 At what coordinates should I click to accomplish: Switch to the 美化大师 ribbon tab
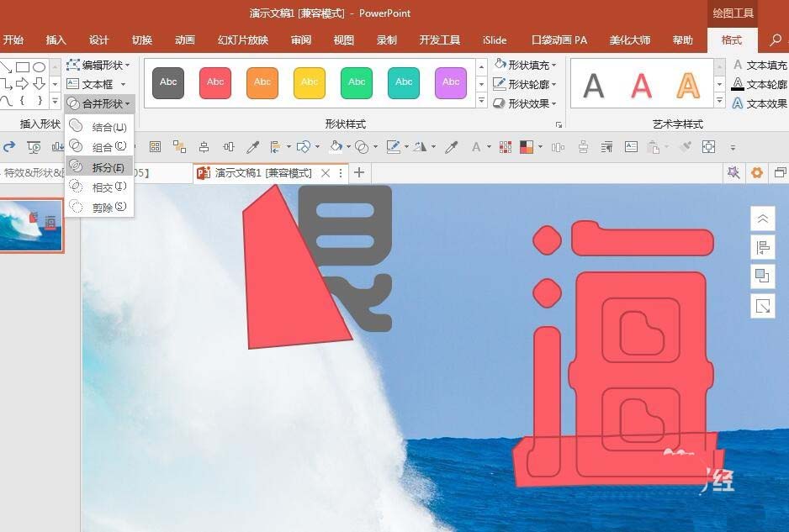(x=630, y=40)
